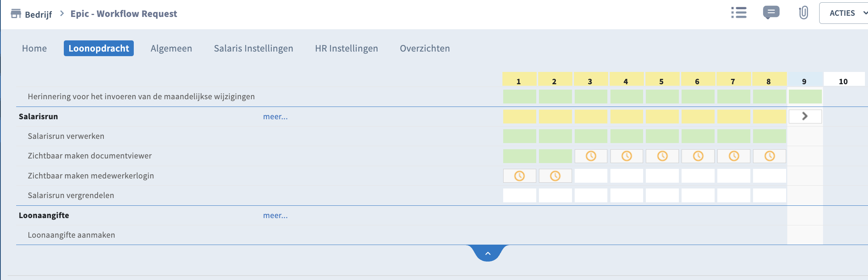Switch to the Overzichten tab
Image resolution: width=868 pixels, height=280 pixels.
[x=425, y=48]
